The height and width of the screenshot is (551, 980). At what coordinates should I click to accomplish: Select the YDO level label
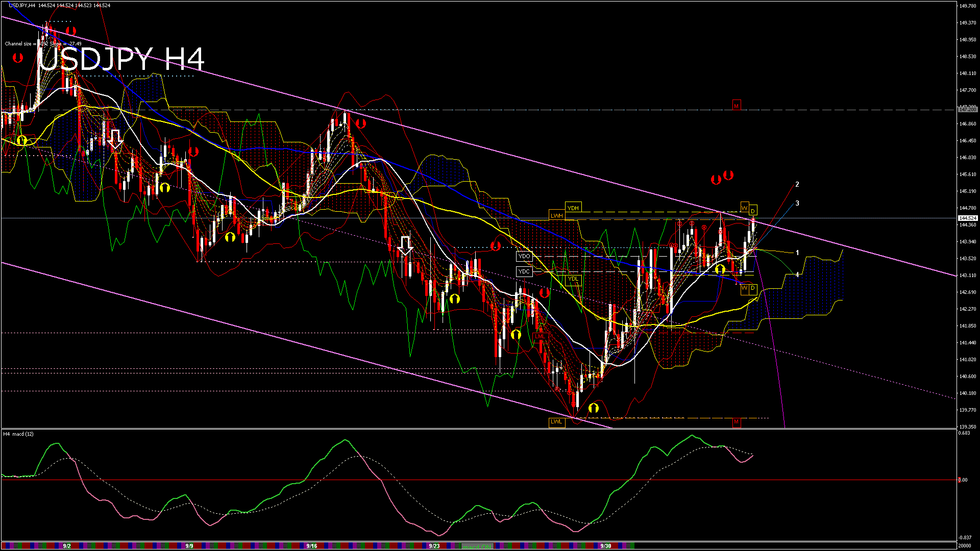524,257
